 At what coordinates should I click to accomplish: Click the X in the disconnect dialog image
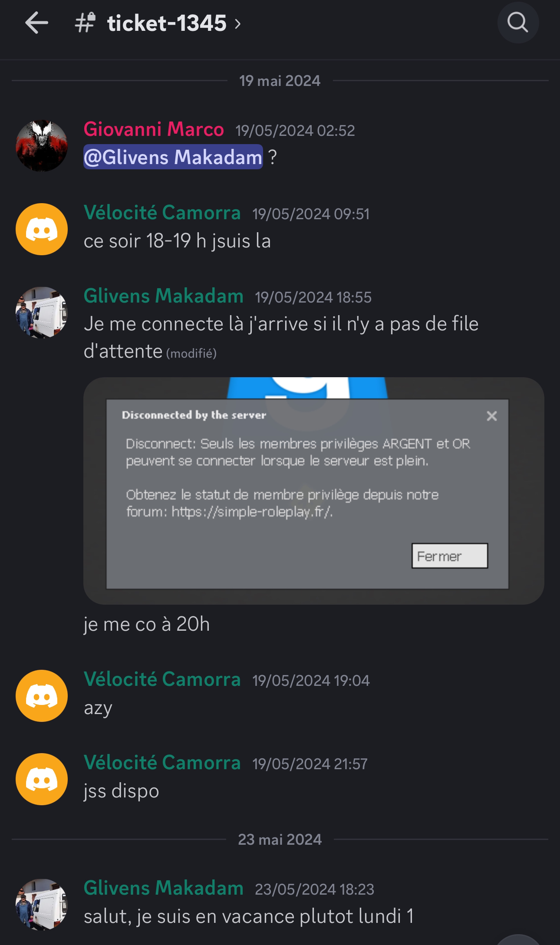(x=492, y=416)
